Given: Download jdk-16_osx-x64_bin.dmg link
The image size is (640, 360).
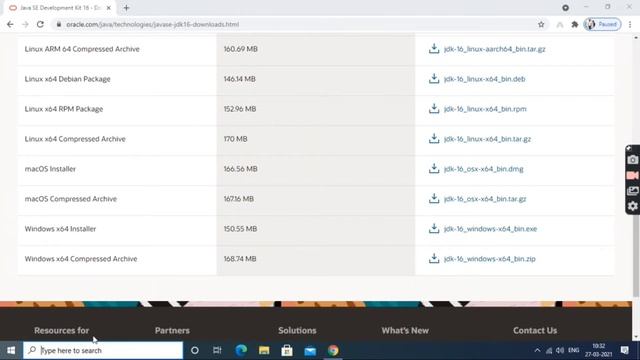Looking at the screenshot, I should 483,169.
